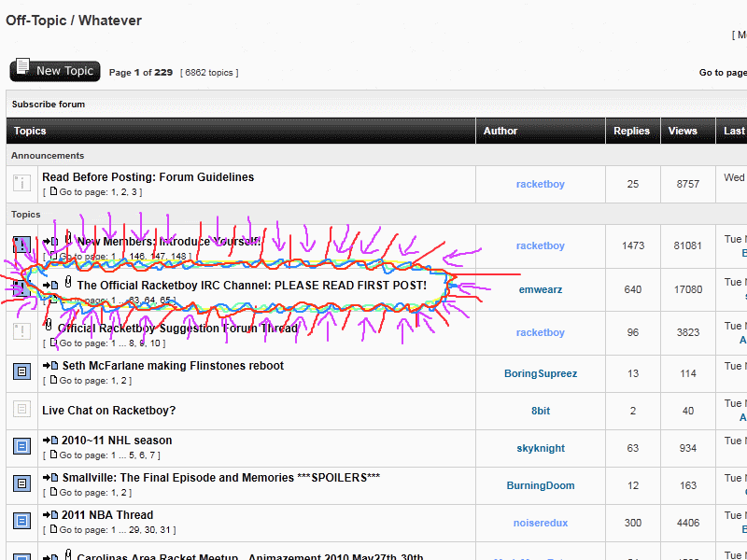Image resolution: width=747 pixels, height=560 pixels.
Task: View author 8bit profile
Action: tap(541, 411)
